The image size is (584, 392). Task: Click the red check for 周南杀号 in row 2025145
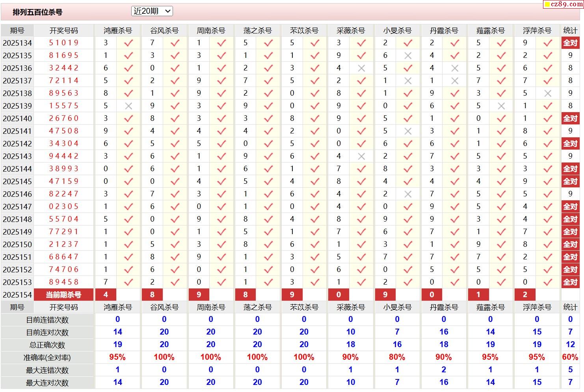[x=221, y=181]
